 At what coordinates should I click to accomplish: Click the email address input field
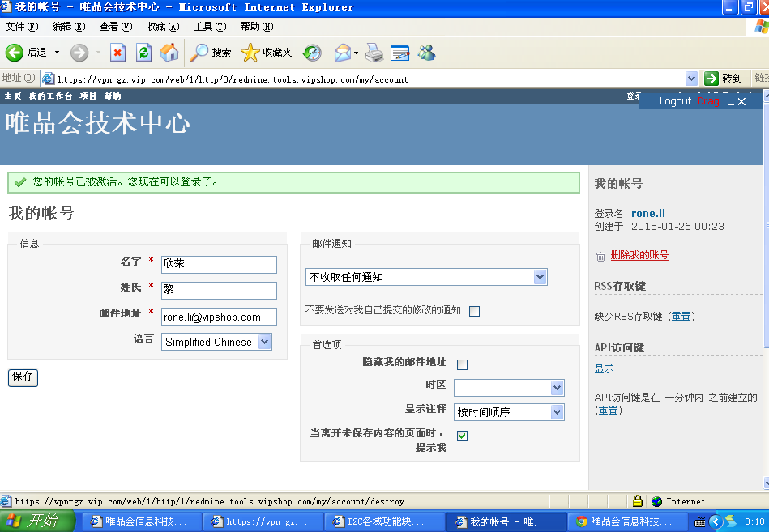(x=219, y=316)
